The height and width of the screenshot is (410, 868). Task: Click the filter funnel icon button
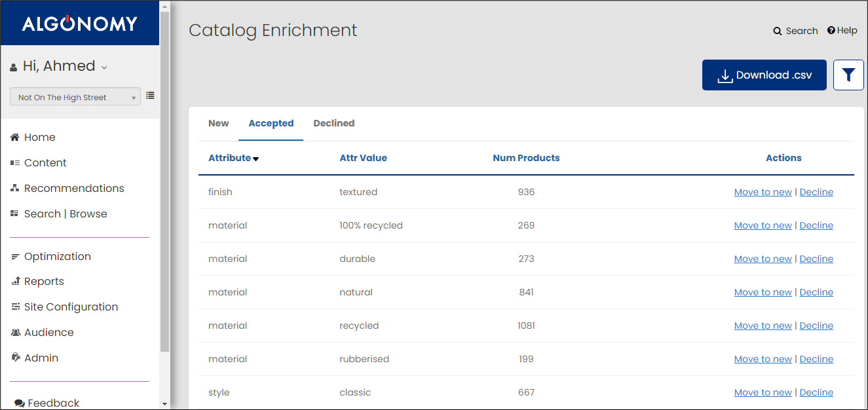(x=848, y=75)
